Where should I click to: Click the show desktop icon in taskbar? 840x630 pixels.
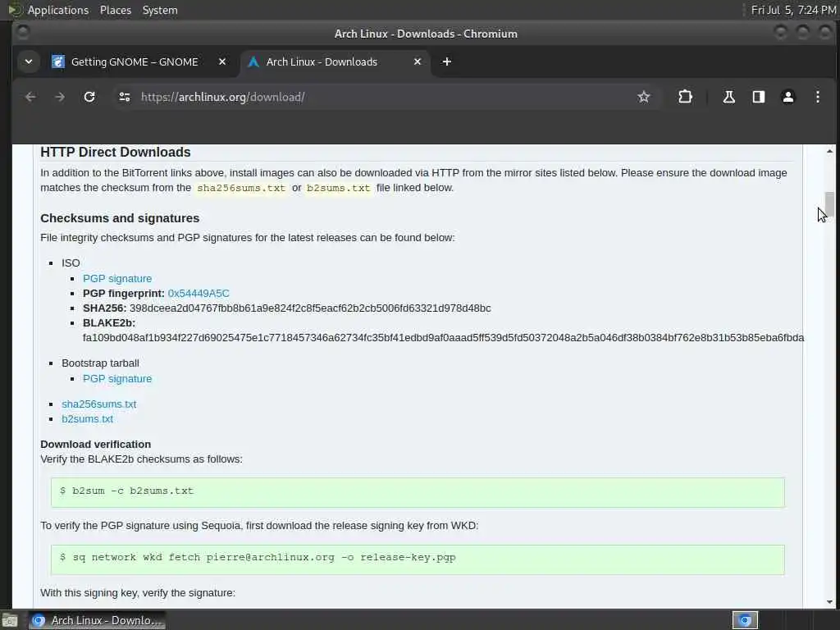[9, 621]
